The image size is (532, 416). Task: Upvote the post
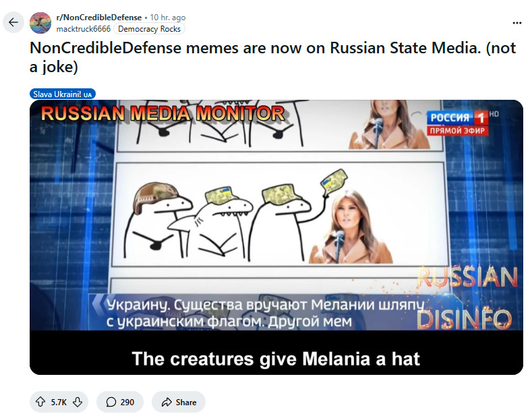[40, 402]
